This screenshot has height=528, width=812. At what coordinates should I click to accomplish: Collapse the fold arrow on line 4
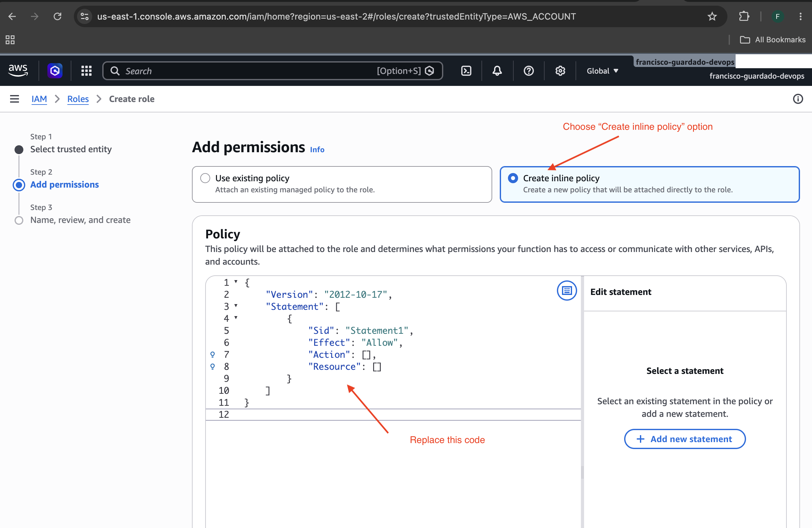[236, 318]
